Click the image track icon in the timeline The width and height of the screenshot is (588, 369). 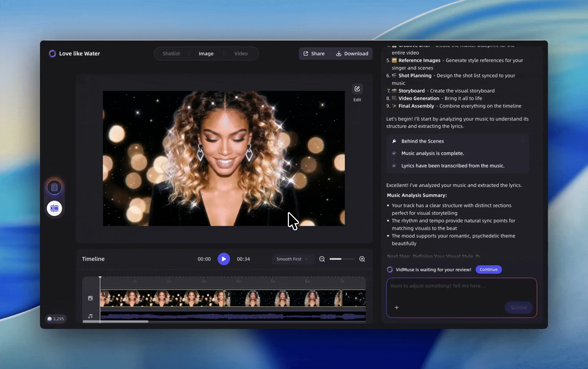[x=90, y=298]
